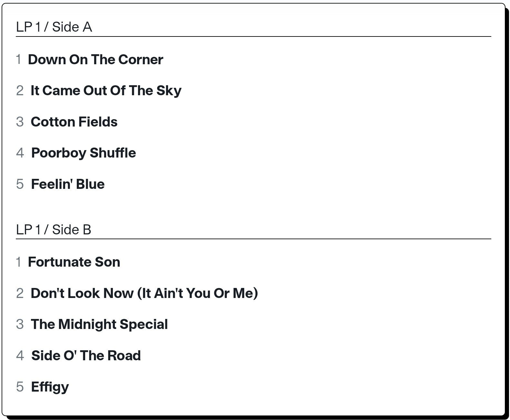The image size is (510, 420).
Task: Choose the Cotton Fields track title
Action: (74, 122)
